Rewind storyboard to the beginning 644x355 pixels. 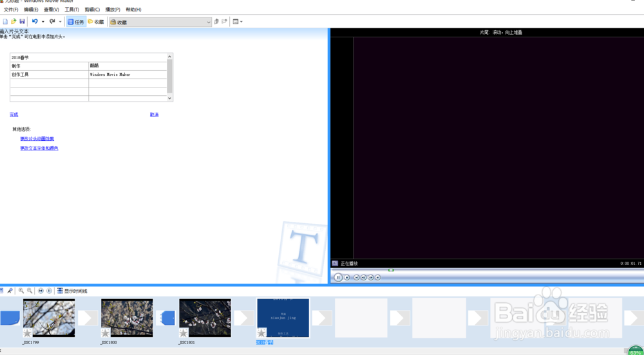tap(41, 291)
